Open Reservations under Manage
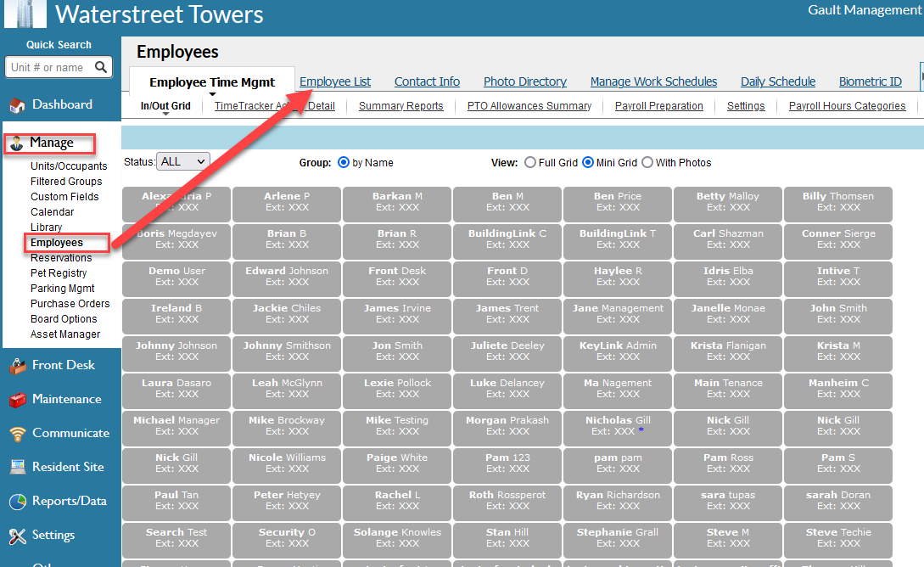924x567 pixels. (61, 258)
